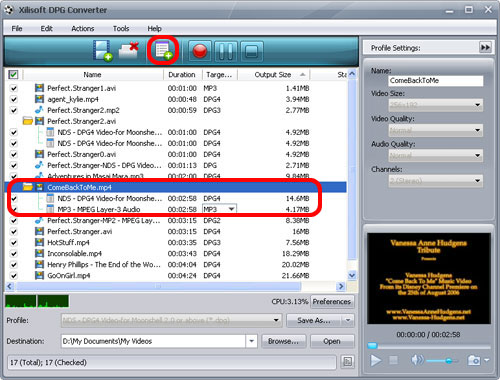
Task: Open the Save As arrow dropdown
Action: [x=348, y=320]
